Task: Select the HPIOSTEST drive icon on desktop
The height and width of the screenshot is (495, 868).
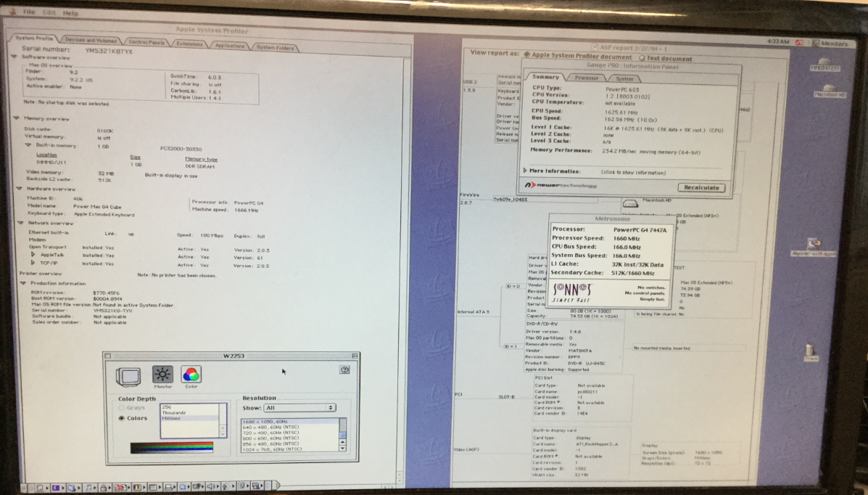Action: tap(824, 65)
